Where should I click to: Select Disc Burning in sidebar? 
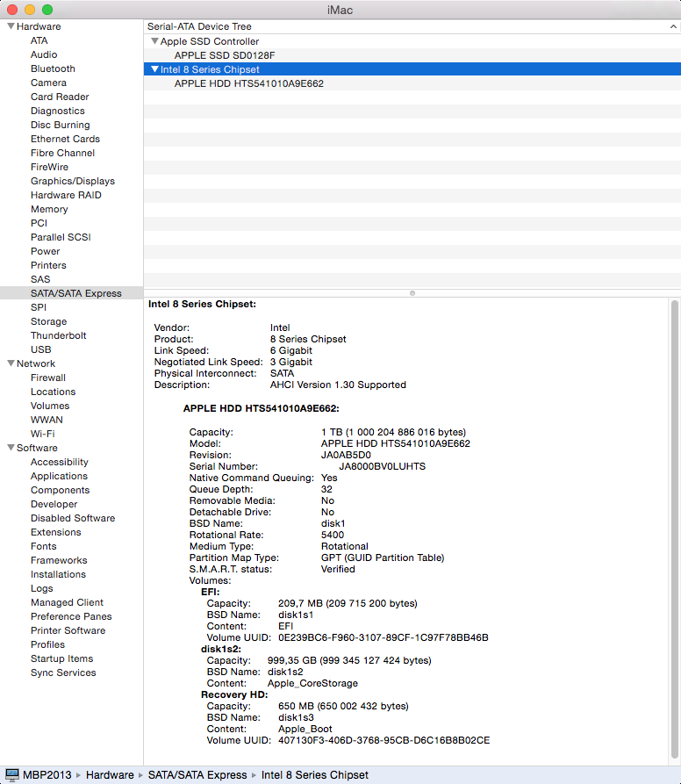[61, 125]
